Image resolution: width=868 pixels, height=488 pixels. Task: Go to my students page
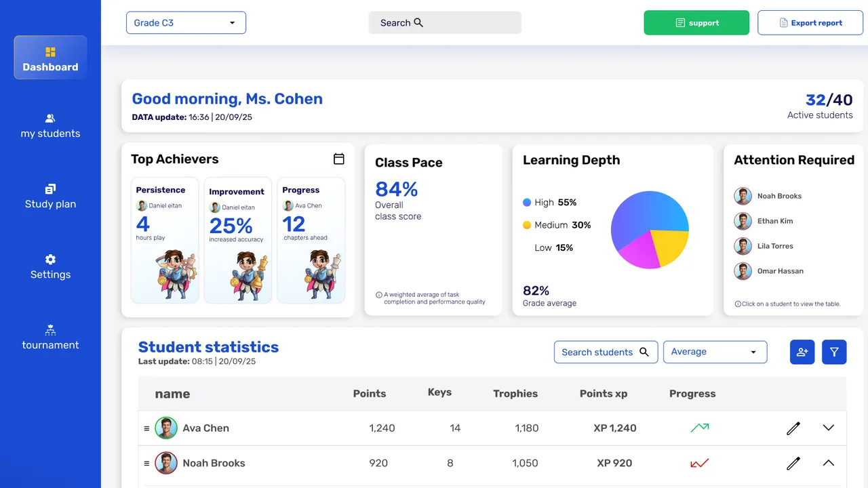point(50,127)
